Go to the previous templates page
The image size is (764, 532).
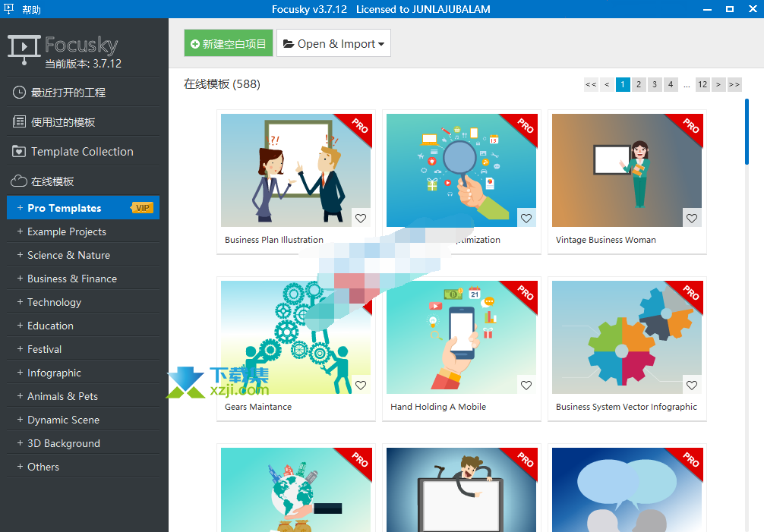point(607,84)
